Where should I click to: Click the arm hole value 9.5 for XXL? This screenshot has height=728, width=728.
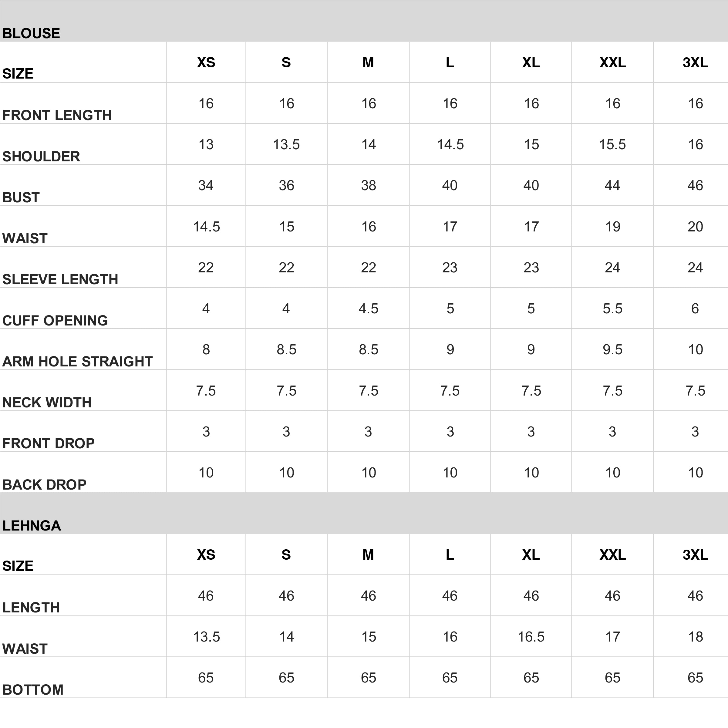(x=612, y=350)
